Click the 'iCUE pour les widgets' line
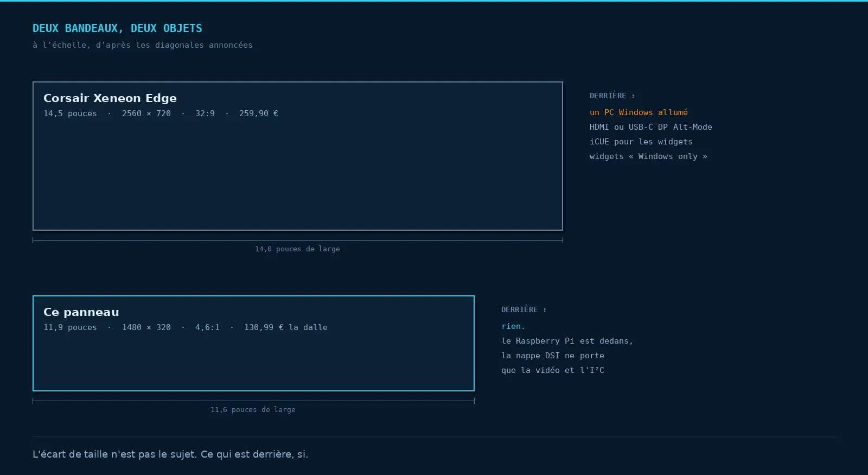 641,142
